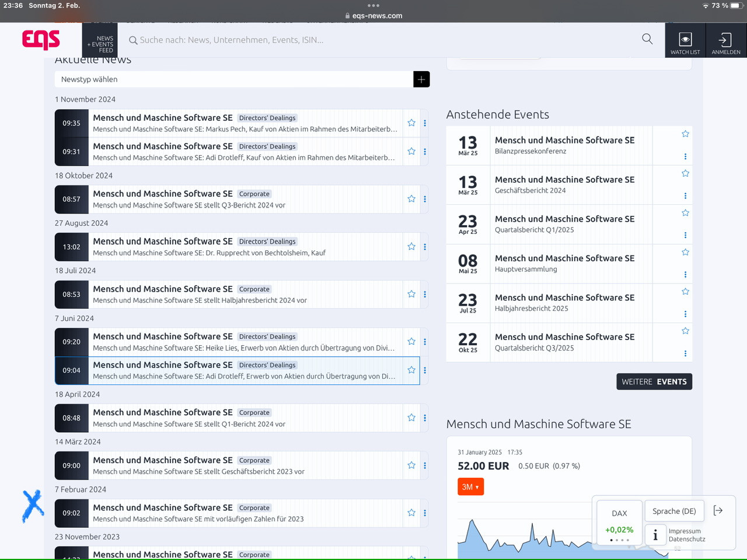Image resolution: width=747 pixels, height=560 pixels.
Task: Click the Corporate tag on the 08:57 news
Action: click(254, 194)
